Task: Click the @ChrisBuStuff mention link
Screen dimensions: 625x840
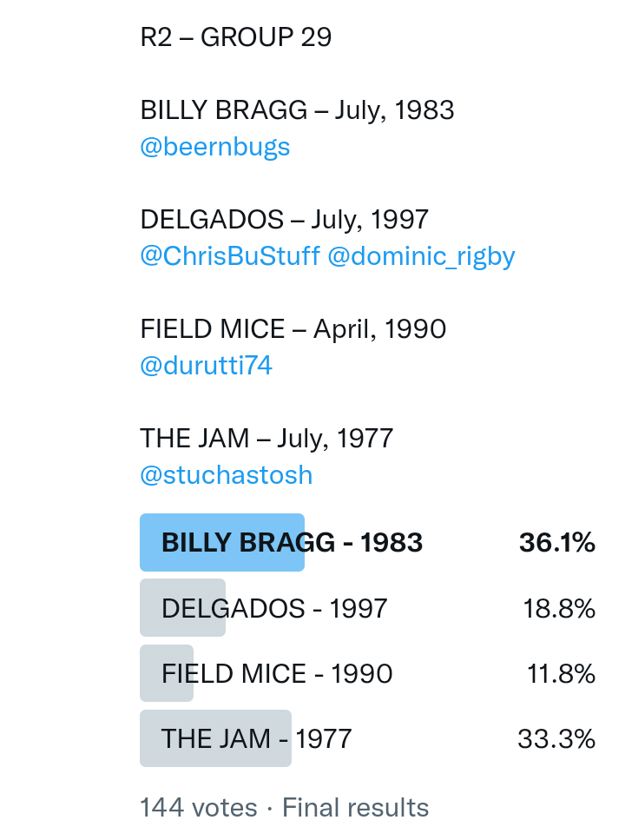Action: (230, 256)
